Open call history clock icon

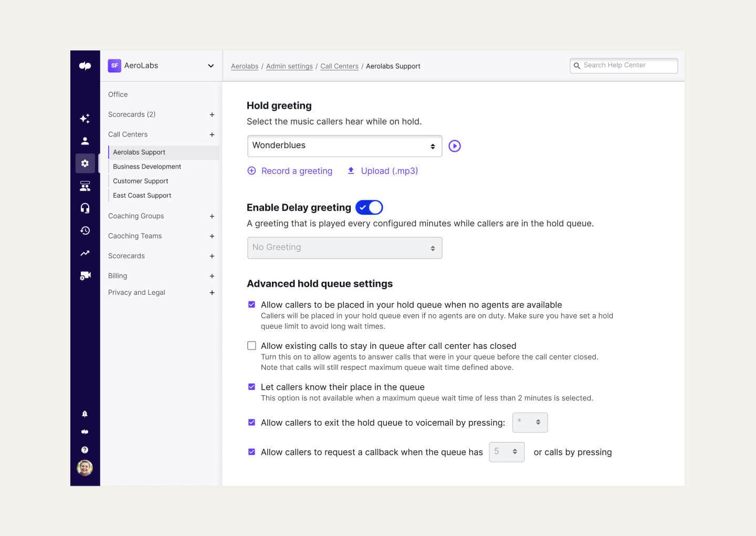click(x=85, y=231)
